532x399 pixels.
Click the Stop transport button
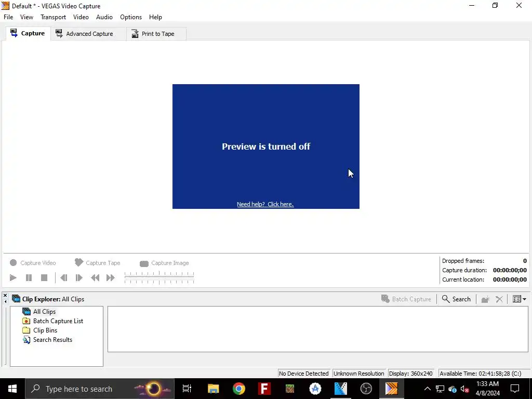click(x=44, y=277)
